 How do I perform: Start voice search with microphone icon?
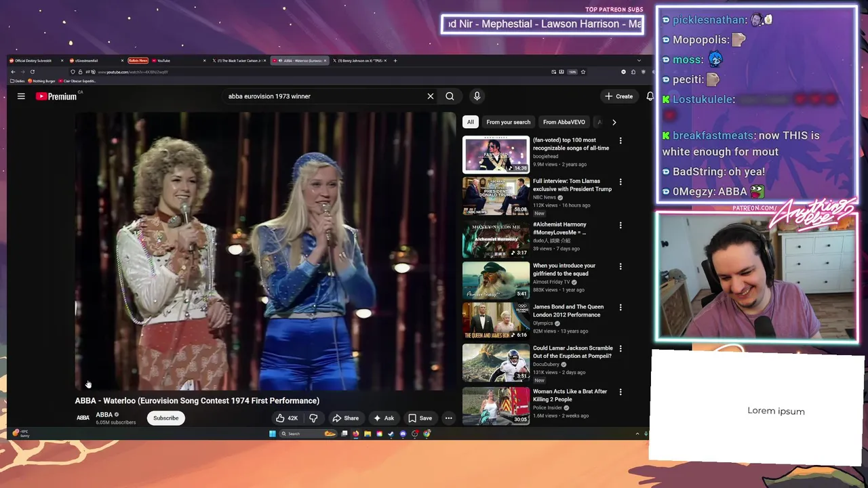point(477,96)
